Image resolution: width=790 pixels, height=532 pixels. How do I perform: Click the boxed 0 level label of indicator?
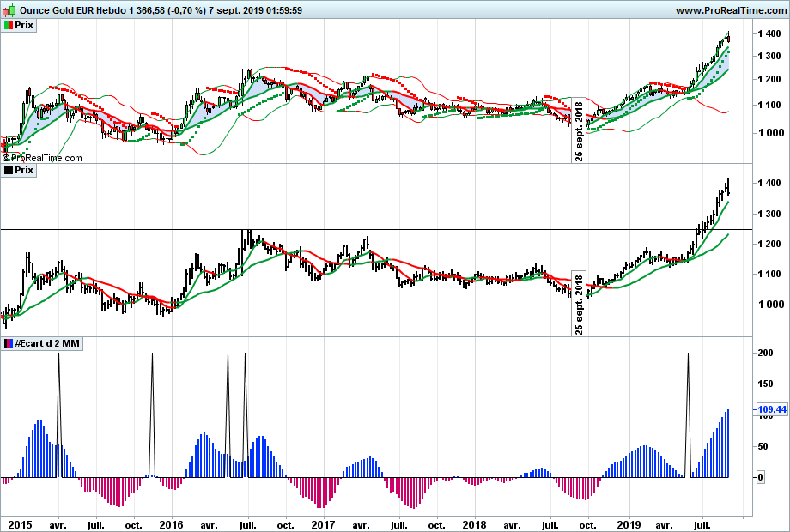click(761, 477)
